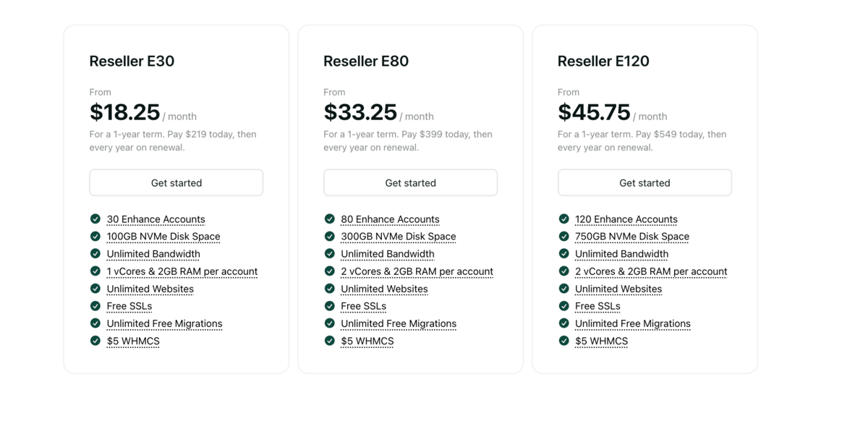This screenshot has width=868, height=432.
Task: Click the Pay $549 today term note
Action: pyautogui.click(x=642, y=140)
